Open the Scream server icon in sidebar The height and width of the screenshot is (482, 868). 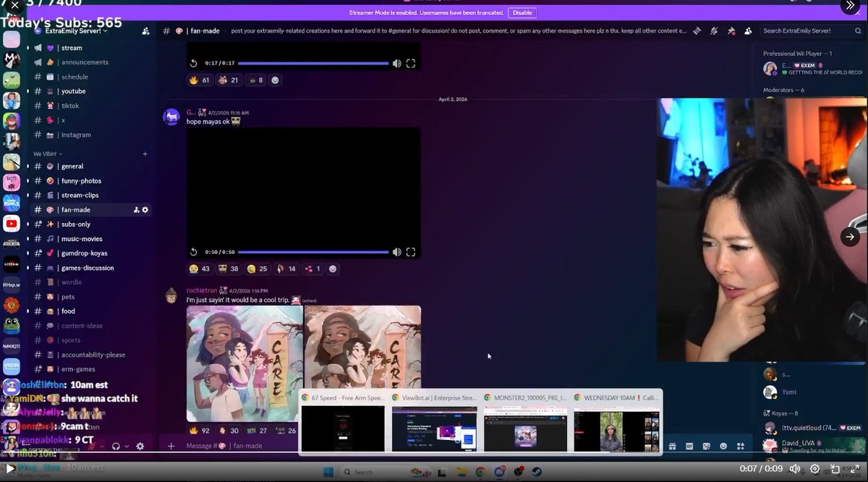click(x=11, y=264)
